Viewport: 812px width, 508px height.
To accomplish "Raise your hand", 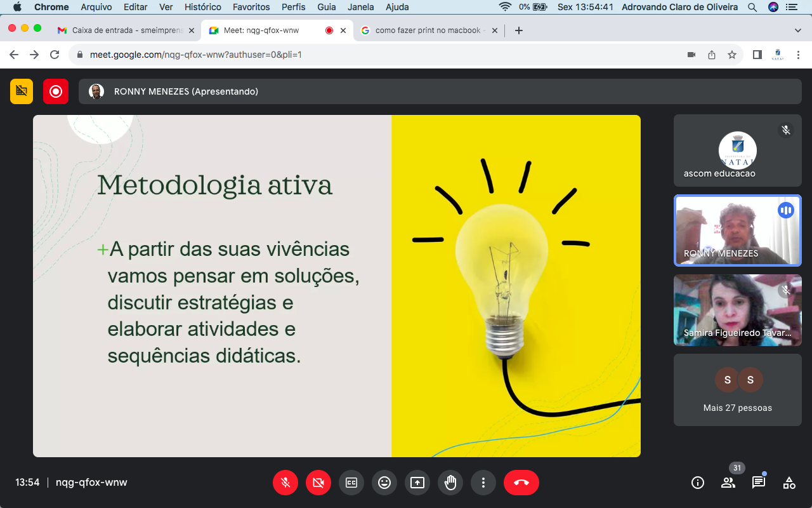I will (450, 483).
